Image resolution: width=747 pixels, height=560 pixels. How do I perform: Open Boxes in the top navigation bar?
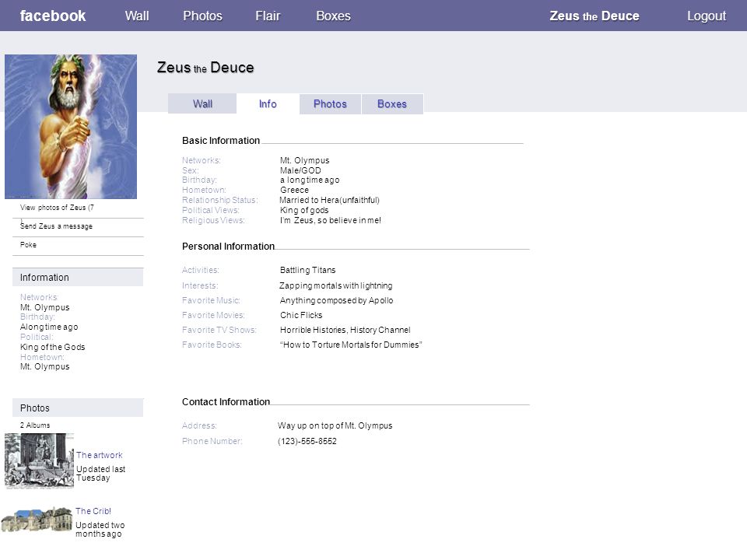(x=333, y=16)
